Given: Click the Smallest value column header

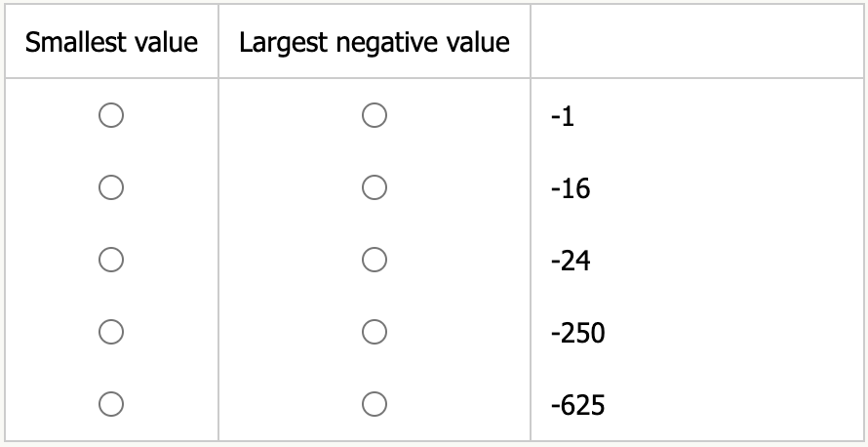Looking at the screenshot, I should [111, 43].
